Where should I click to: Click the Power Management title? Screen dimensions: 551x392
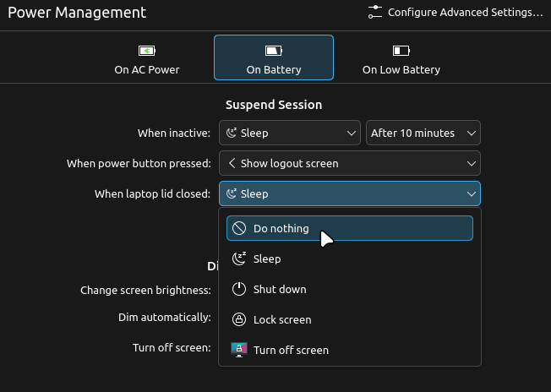(77, 13)
